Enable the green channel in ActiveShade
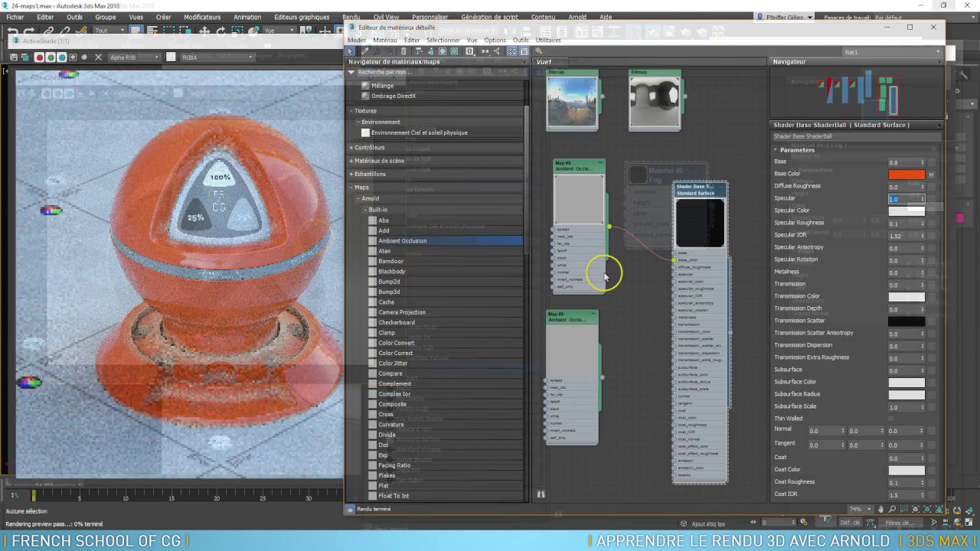This screenshot has height=551, width=980. [51, 57]
